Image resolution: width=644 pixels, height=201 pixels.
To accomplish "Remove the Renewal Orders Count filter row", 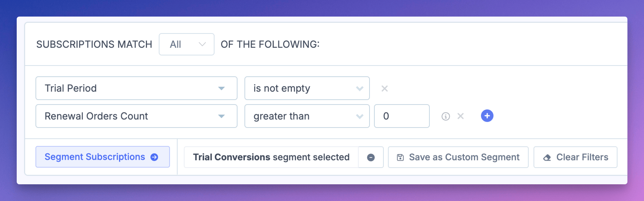I will pos(460,116).
